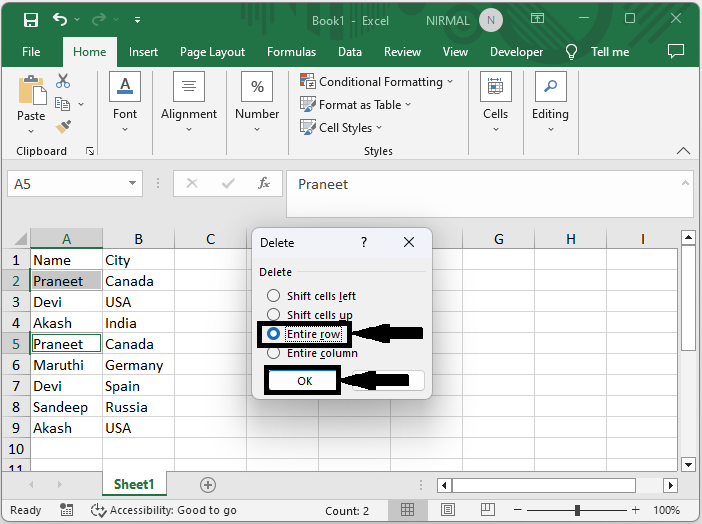Screen dimensions: 702x524
Task: Click the Format Painter brush icon
Action: (x=63, y=127)
